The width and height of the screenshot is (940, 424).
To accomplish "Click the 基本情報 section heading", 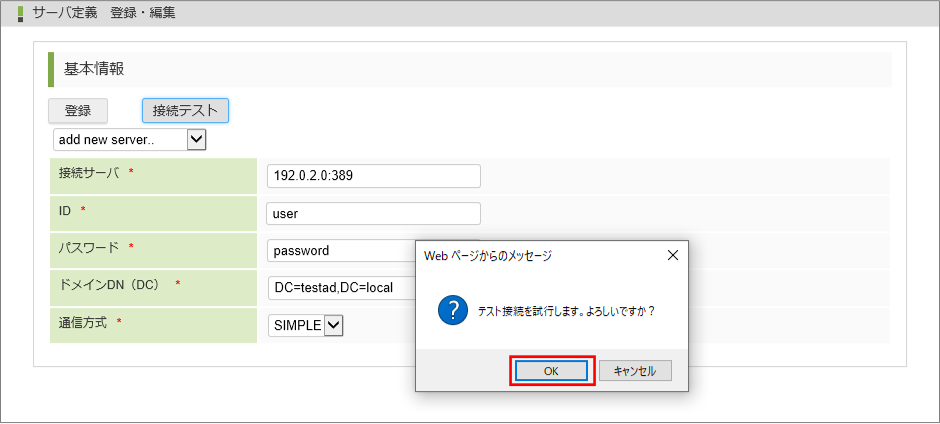I will click(94, 69).
